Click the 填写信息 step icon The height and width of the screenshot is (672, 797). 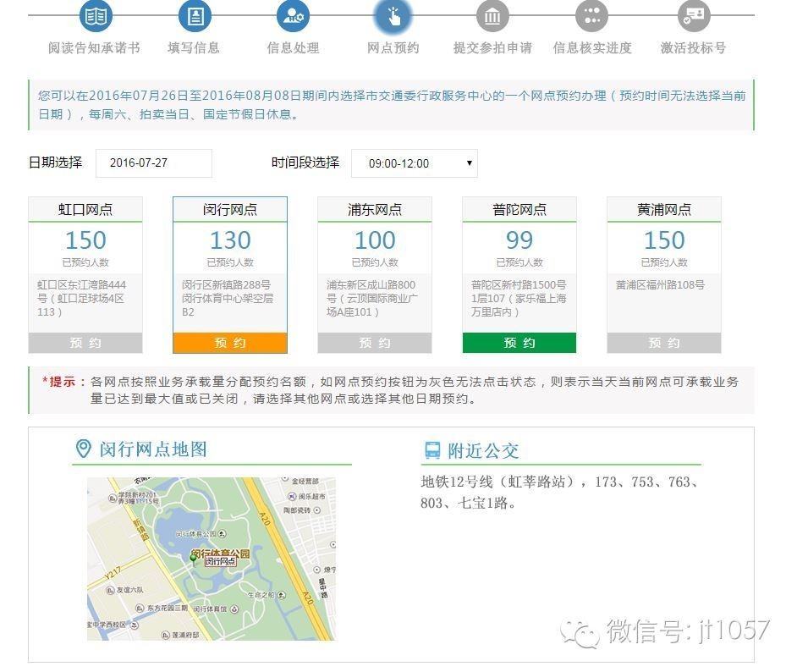tap(196, 17)
